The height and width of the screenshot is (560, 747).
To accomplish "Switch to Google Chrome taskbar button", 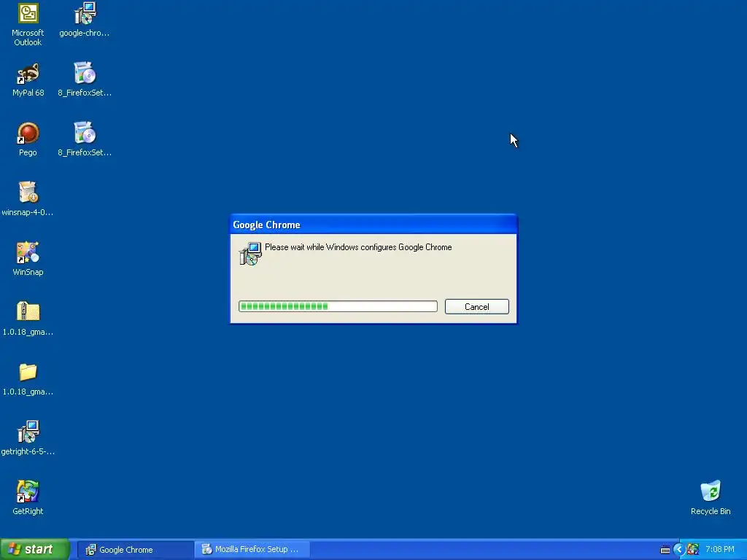I will coord(135,550).
